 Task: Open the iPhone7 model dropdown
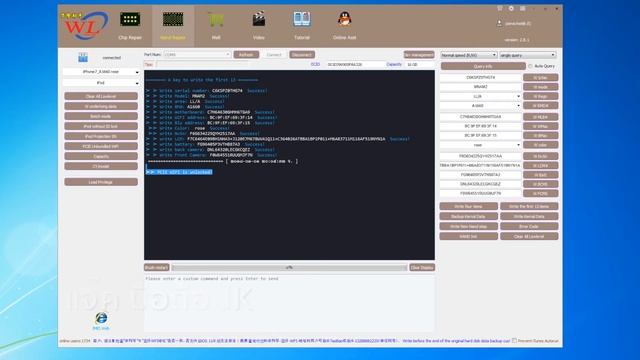tap(101, 72)
